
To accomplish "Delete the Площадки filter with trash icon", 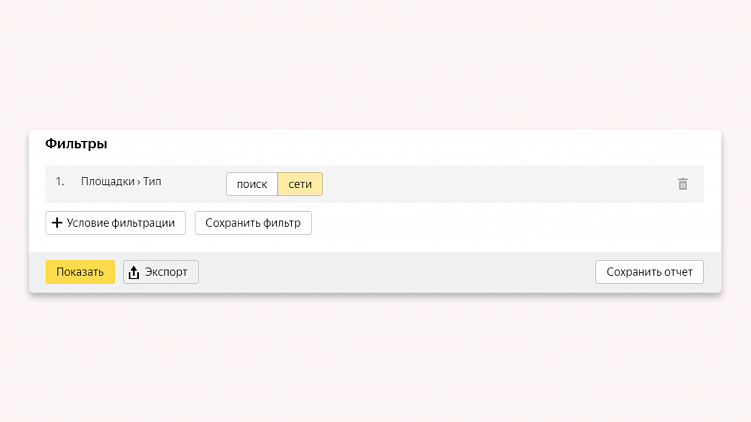I will [x=683, y=184].
